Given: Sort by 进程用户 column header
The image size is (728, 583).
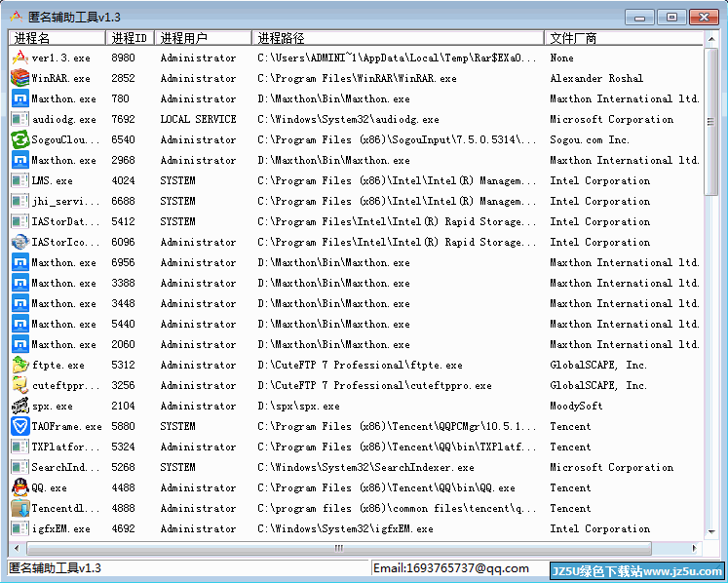Looking at the screenshot, I should coord(204,38).
